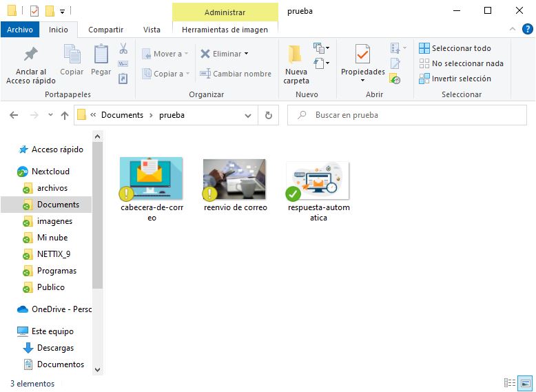Click the Pegar clipboard icon
This screenshot has height=392, width=536.
(101, 54)
